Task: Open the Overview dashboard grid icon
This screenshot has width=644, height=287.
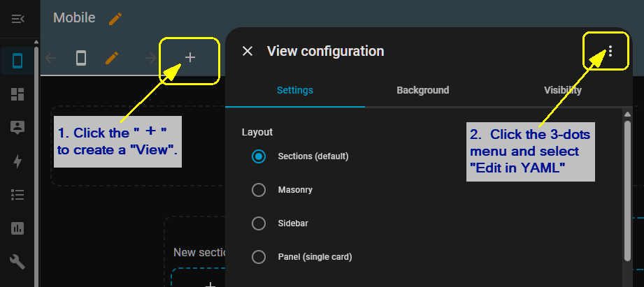Action: tap(17, 94)
